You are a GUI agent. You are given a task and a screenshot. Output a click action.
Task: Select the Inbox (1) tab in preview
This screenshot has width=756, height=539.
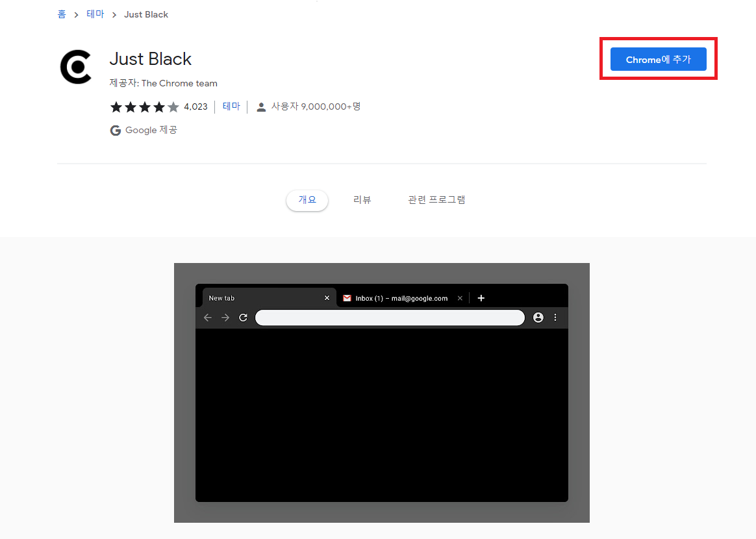coord(401,298)
